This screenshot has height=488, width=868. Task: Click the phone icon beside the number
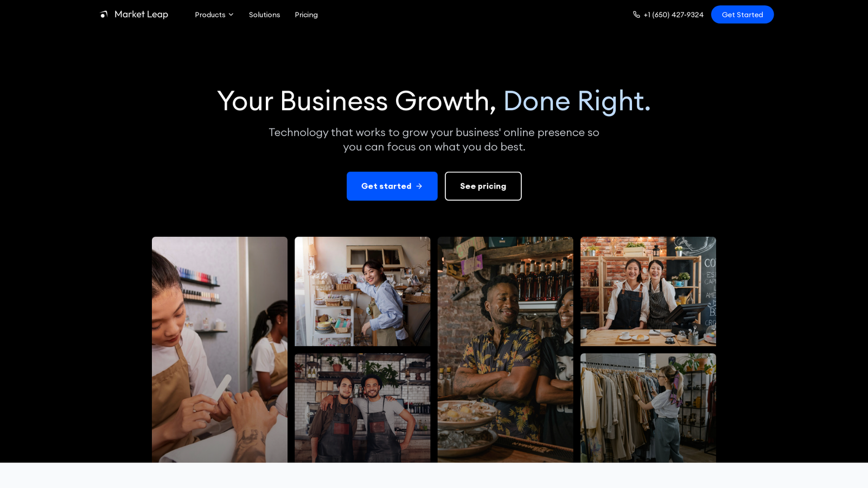pyautogui.click(x=636, y=15)
